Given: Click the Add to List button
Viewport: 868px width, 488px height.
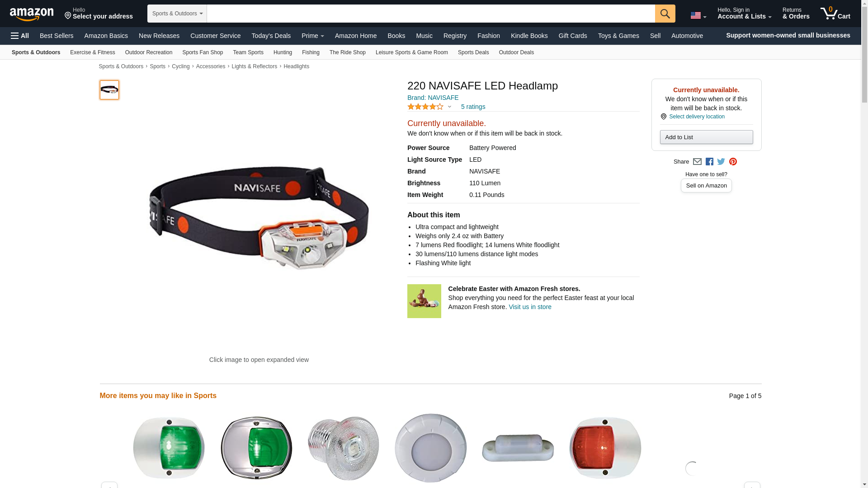Looking at the screenshot, I should [x=706, y=137].
